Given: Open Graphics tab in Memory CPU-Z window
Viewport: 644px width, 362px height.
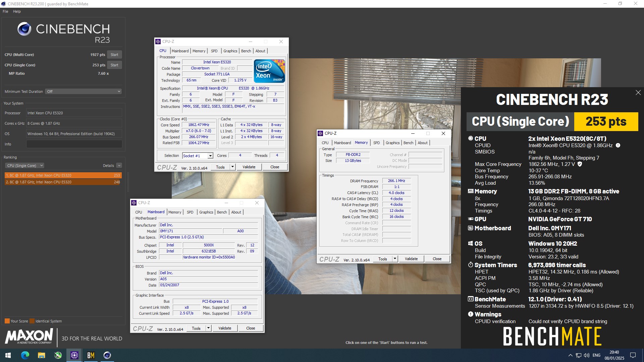Looking at the screenshot, I should tap(392, 143).
